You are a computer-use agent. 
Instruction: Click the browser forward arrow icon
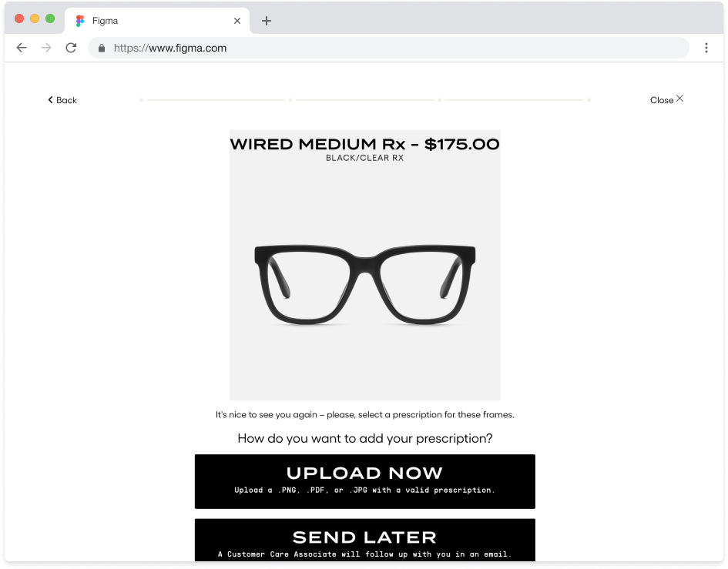(46, 48)
